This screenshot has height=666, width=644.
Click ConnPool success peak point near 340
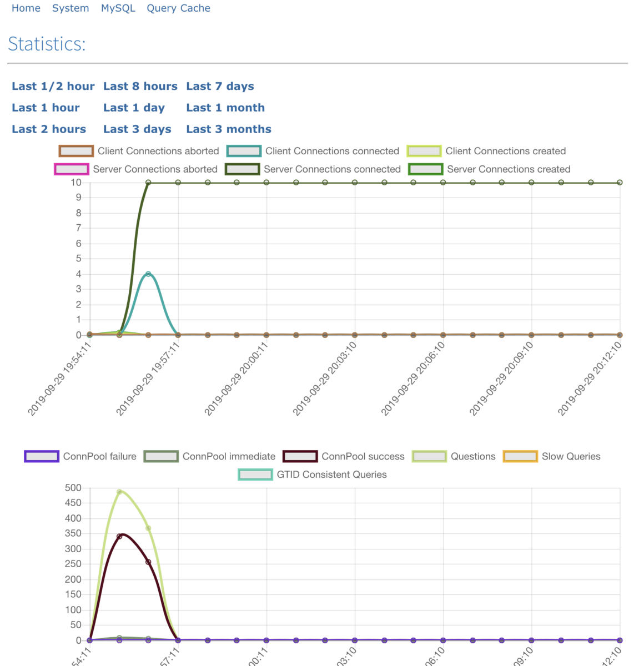119,536
